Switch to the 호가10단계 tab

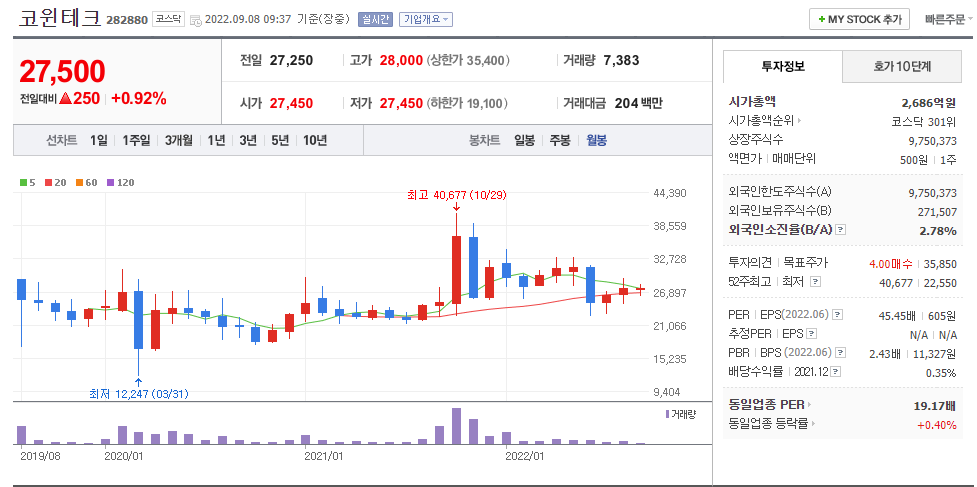pyautogui.click(x=902, y=67)
